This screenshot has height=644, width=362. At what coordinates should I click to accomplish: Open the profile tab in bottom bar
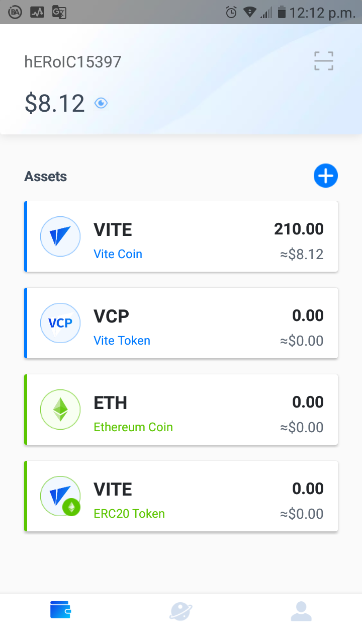301,611
